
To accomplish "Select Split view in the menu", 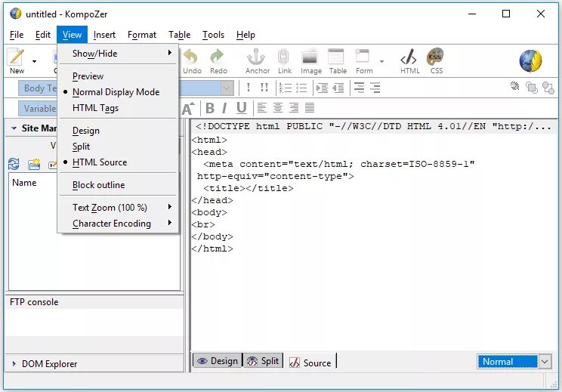I will click(x=119, y=147).
